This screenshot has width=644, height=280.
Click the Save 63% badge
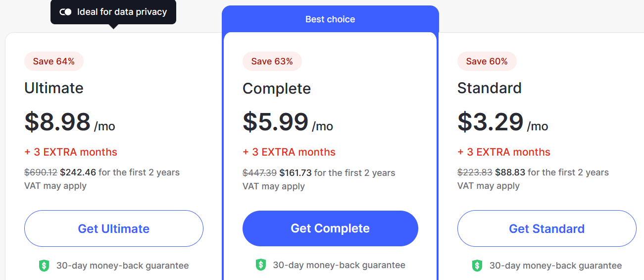click(272, 61)
